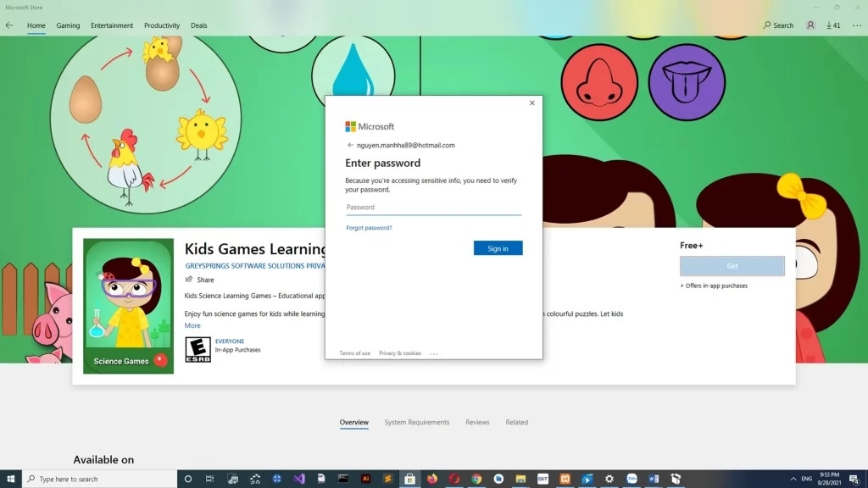Open Terms of use link
The height and width of the screenshot is (488, 868).
pyautogui.click(x=354, y=353)
